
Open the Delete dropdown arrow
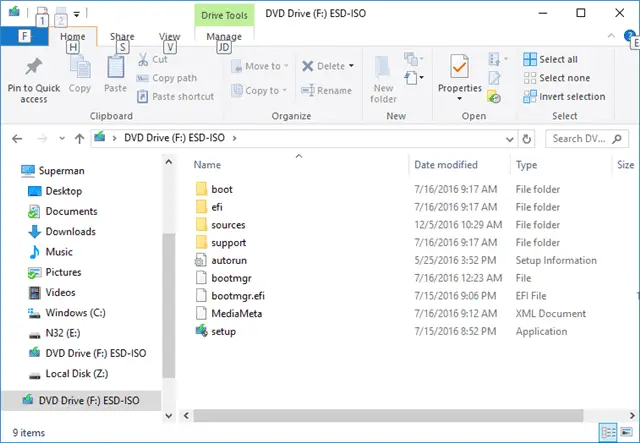[x=351, y=66]
